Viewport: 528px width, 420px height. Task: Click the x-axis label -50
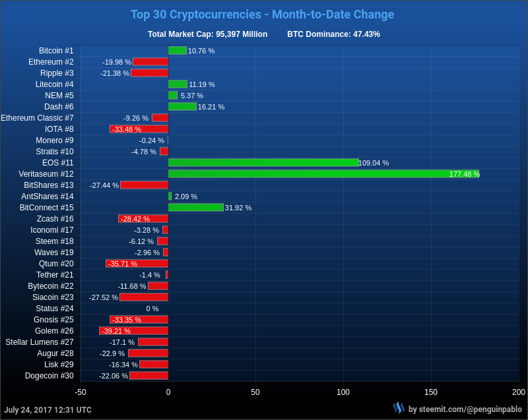point(80,392)
